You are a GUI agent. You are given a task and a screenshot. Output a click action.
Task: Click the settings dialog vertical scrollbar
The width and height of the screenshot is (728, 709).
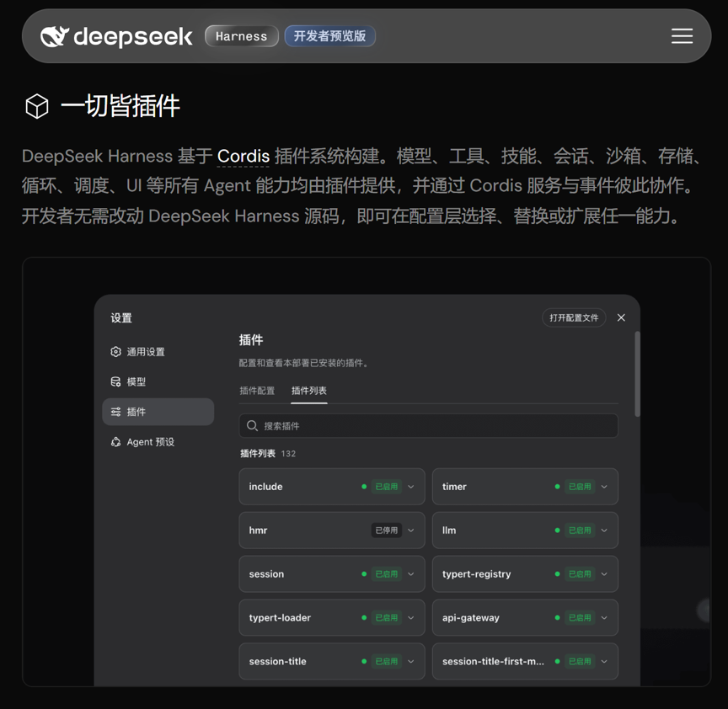pyautogui.click(x=638, y=374)
